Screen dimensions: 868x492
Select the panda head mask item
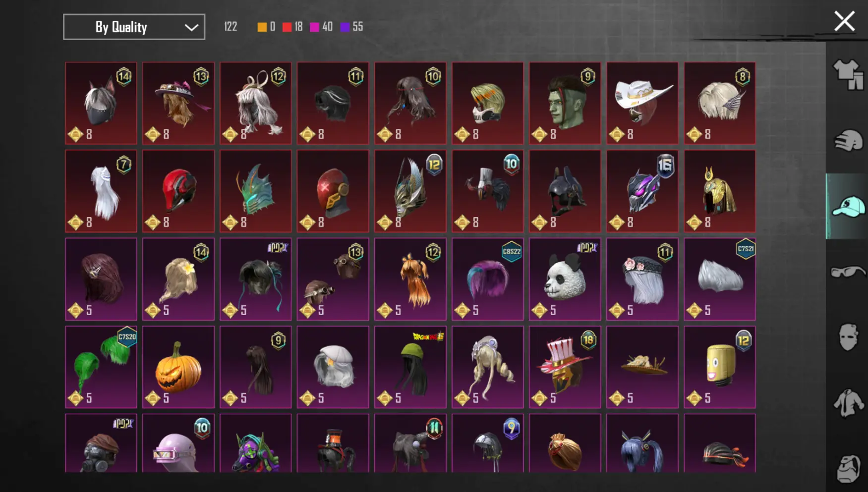click(x=565, y=279)
